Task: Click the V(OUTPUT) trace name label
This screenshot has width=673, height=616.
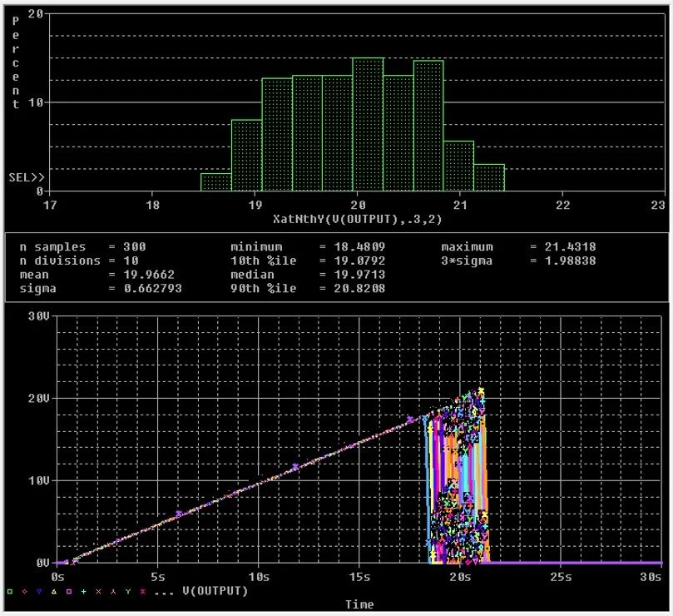Action: pyautogui.click(x=215, y=591)
